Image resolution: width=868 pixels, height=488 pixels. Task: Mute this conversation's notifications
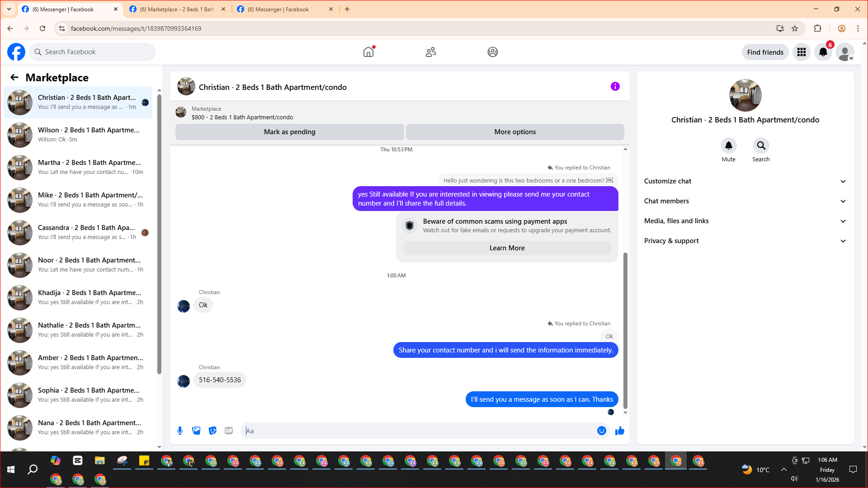tap(728, 145)
